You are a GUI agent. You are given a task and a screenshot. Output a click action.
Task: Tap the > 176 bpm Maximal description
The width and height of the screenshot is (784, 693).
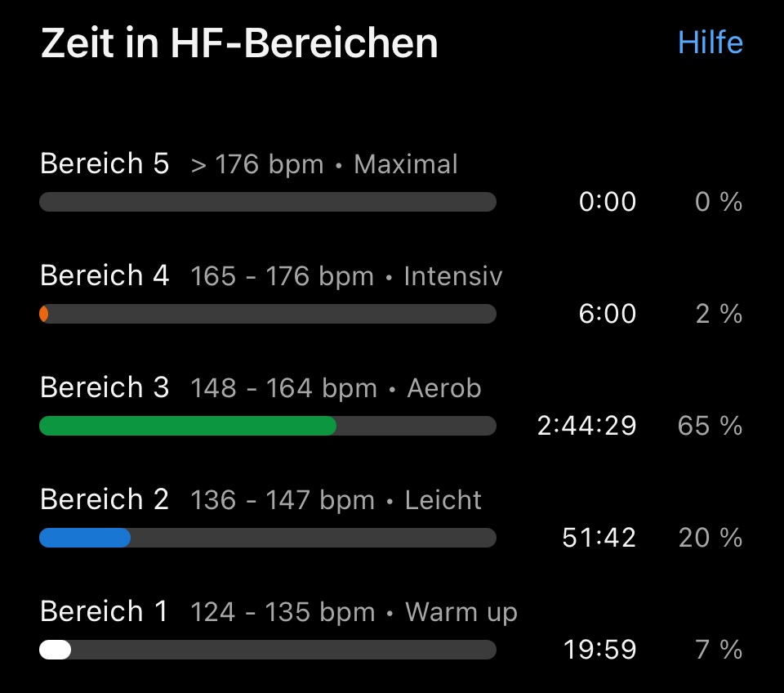coord(324,165)
